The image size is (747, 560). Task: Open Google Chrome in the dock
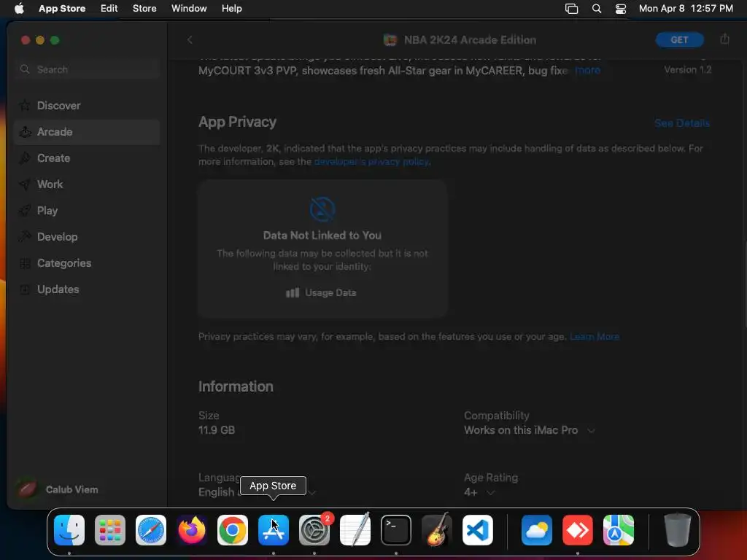[x=233, y=529]
